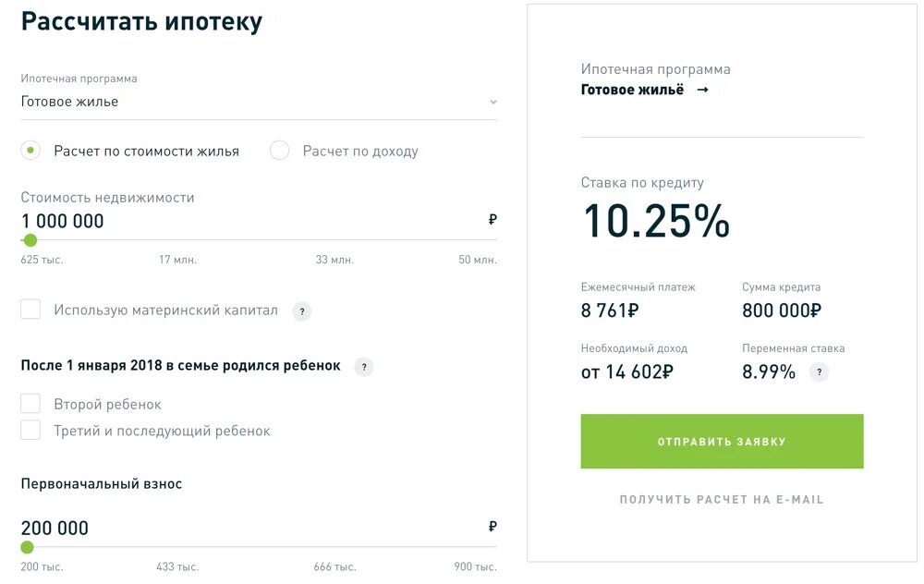Click the dropdown chevron for mortgage program
This screenshot has height=584, width=924.
[492, 103]
